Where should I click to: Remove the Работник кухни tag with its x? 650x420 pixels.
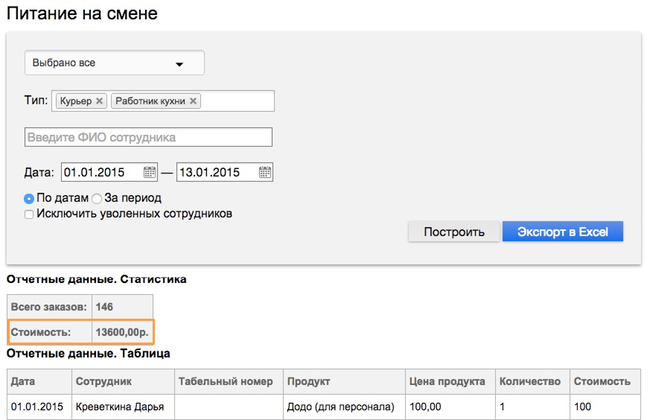point(193,101)
